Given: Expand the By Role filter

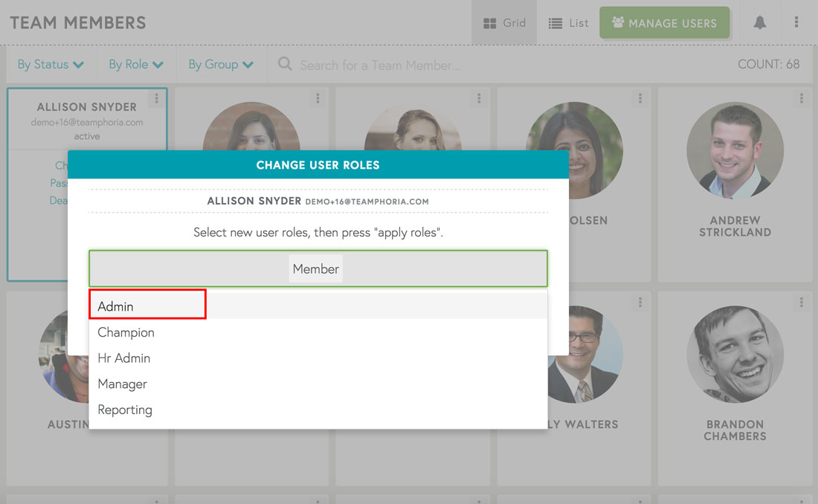Looking at the screenshot, I should click(135, 65).
